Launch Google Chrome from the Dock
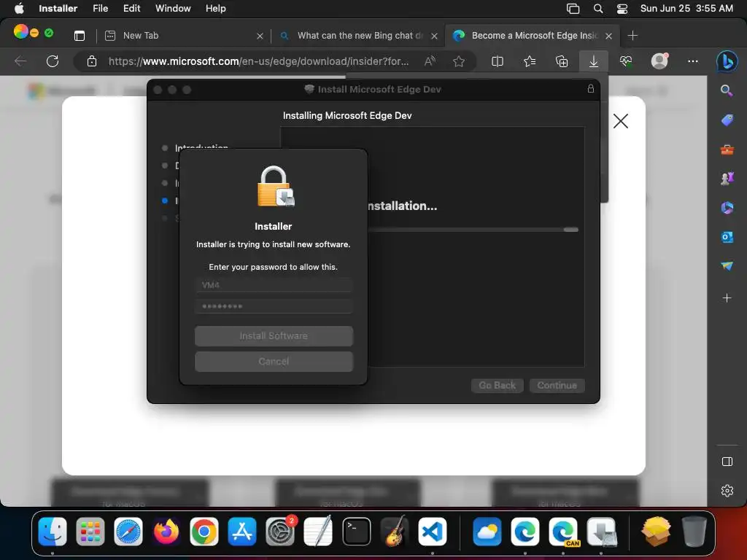 [x=204, y=531]
